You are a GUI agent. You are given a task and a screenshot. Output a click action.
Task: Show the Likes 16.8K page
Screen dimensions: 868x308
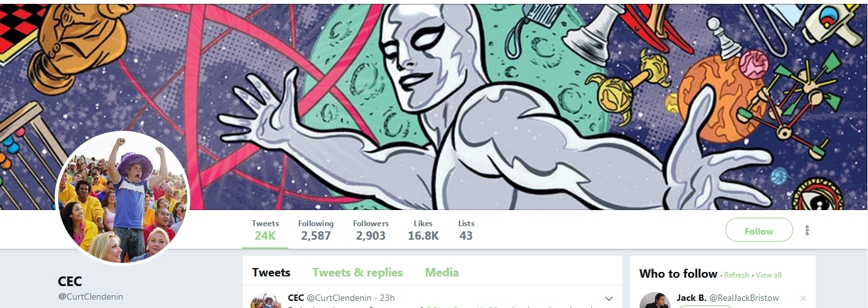tap(423, 230)
